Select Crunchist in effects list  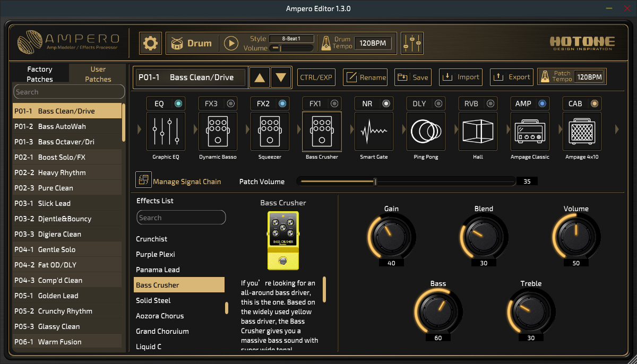(x=179, y=239)
